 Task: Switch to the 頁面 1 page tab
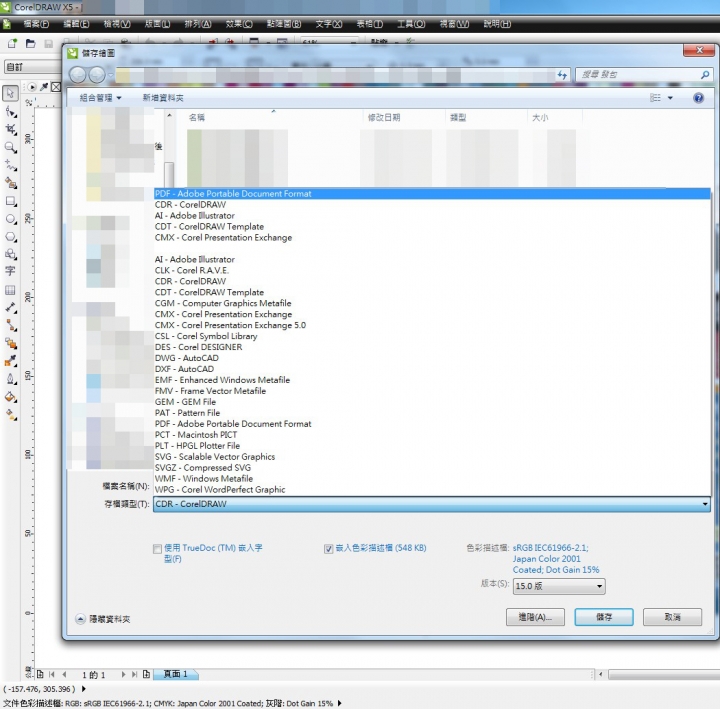[x=176, y=674]
